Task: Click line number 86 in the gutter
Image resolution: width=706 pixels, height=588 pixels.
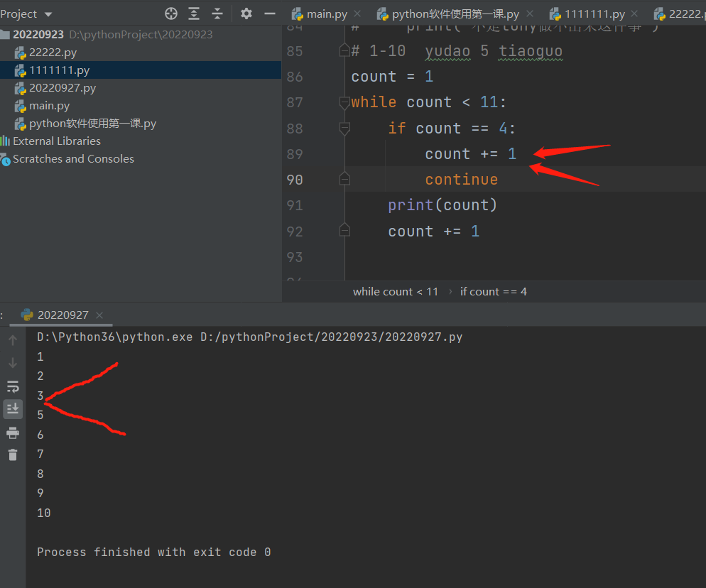Action: (x=295, y=77)
